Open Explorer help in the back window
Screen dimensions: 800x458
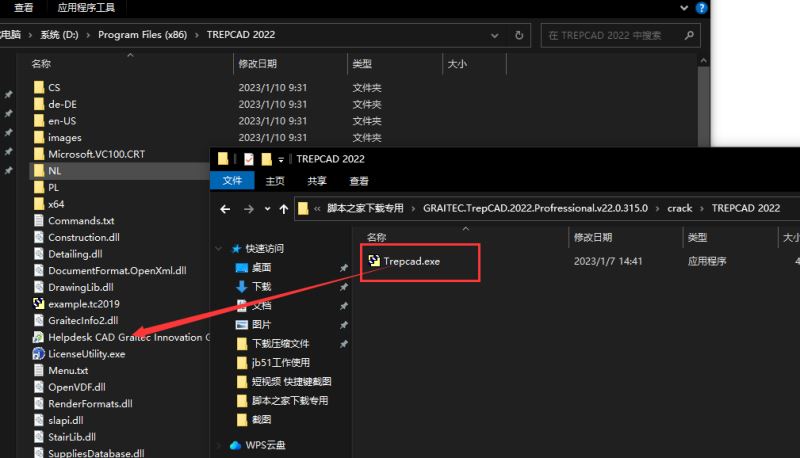coord(702,8)
